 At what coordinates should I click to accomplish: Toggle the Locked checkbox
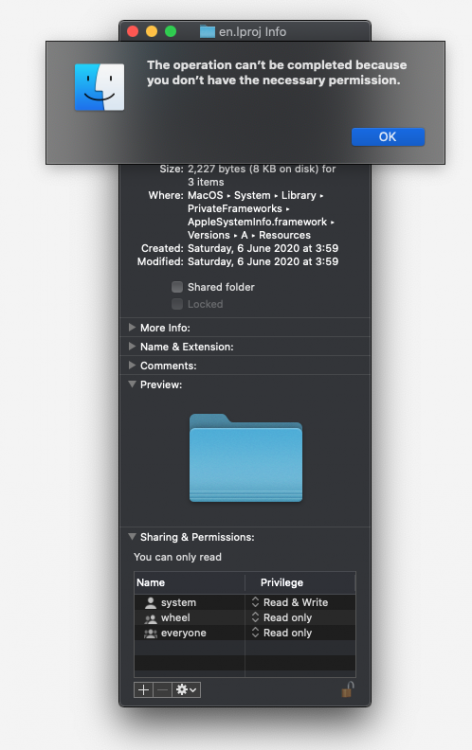[x=177, y=304]
